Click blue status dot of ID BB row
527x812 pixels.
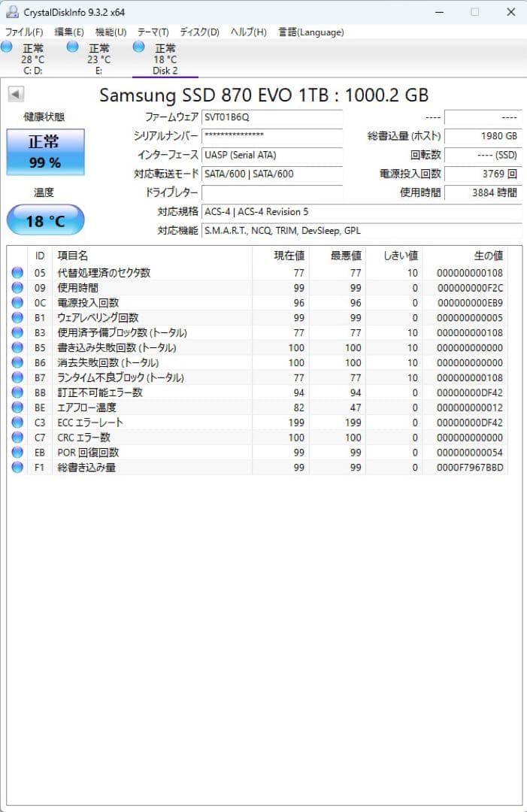click(x=17, y=392)
